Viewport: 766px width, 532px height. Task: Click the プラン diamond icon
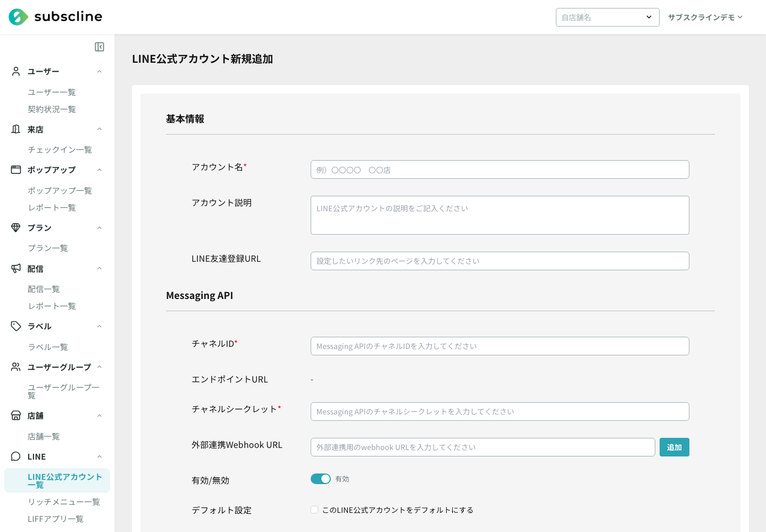[x=16, y=228]
